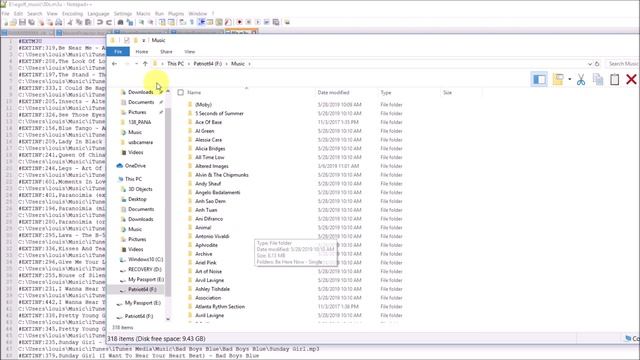Viewport: 640px width, 360px height.
Task: Open dropdown arrow beside Explorer new folder icon
Action: pyautogui.click(x=569, y=79)
